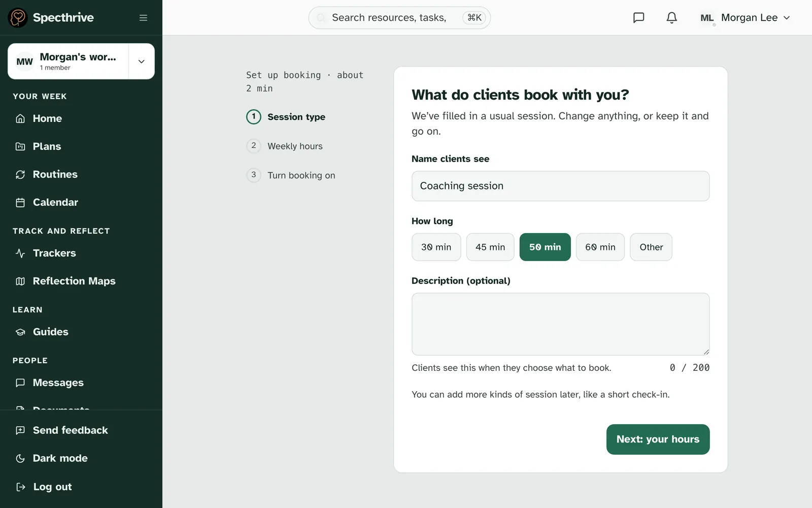812x508 pixels.
Task: Click the Guides graduation cap icon
Action: [20, 332]
